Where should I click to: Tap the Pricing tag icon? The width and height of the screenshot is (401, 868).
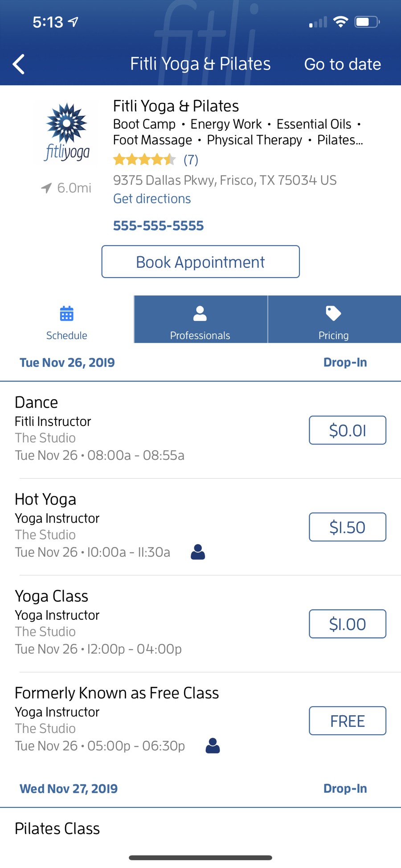[333, 313]
